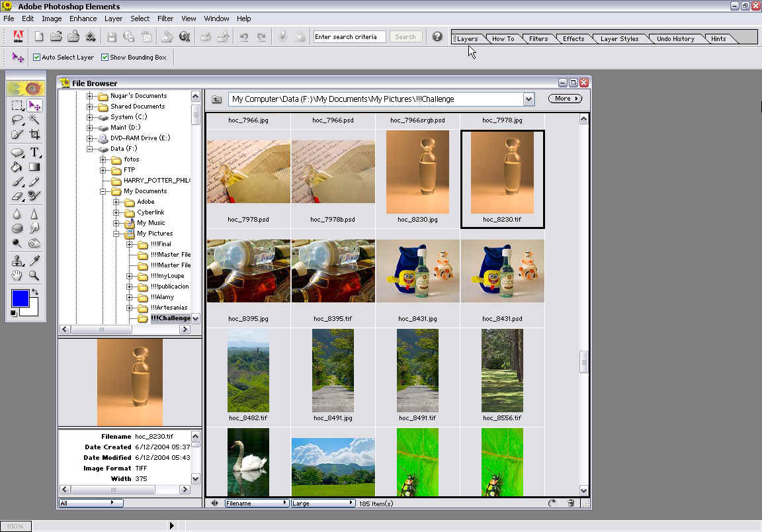Image resolution: width=762 pixels, height=532 pixels.
Task: Click the More button
Action: [x=565, y=99]
